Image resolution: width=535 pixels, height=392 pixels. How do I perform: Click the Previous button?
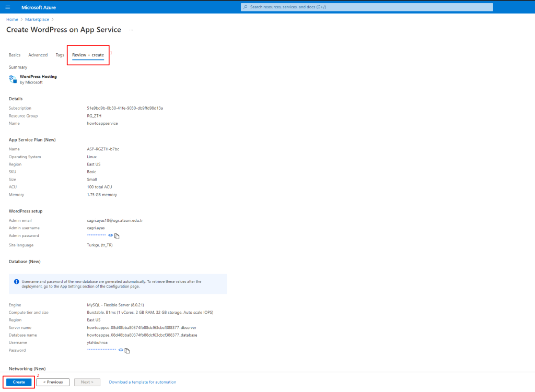pyautogui.click(x=53, y=382)
